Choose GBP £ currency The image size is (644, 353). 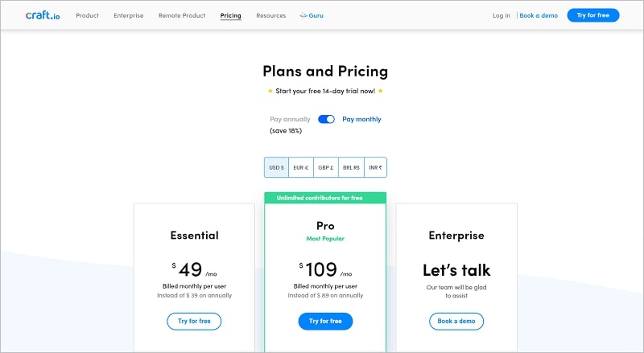point(325,167)
